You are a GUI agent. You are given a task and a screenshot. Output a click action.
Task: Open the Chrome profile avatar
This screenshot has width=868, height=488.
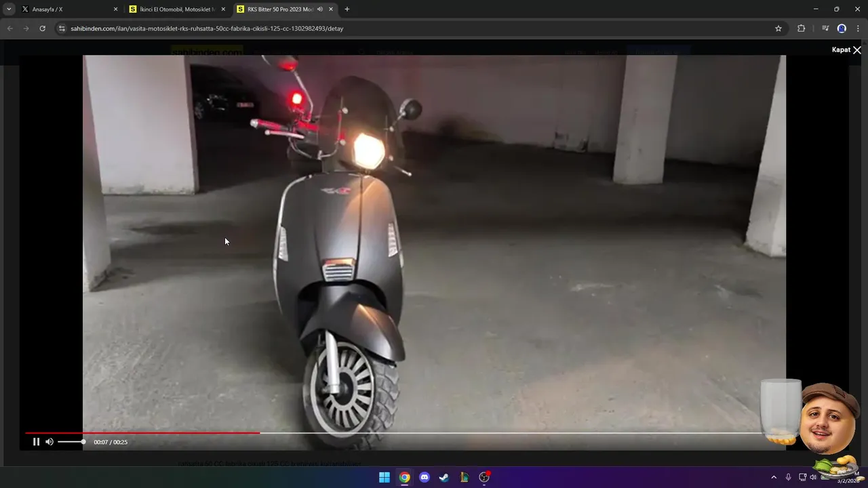(842, 28)
